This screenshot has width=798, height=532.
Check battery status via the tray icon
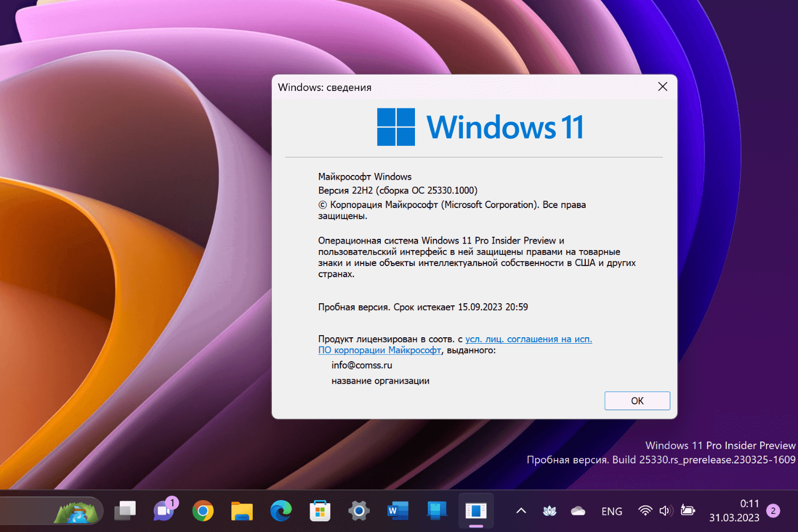687,511
